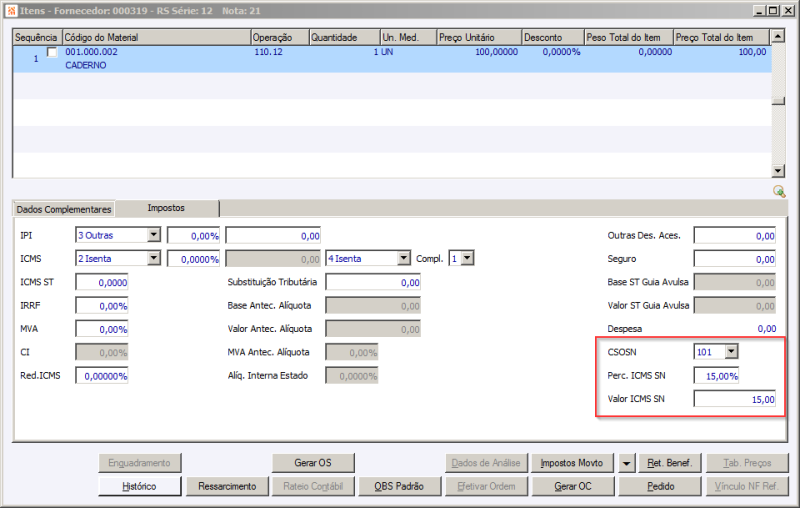The height and width of the screenshot is (508, 800).
Task: Click the app icon in the title bar
Action: (11, 10)
